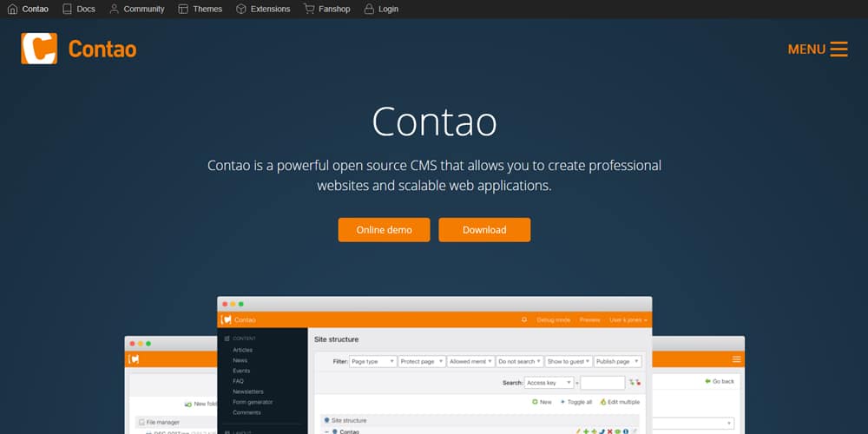Open the Access key search dropdown

tap(549, 383)
